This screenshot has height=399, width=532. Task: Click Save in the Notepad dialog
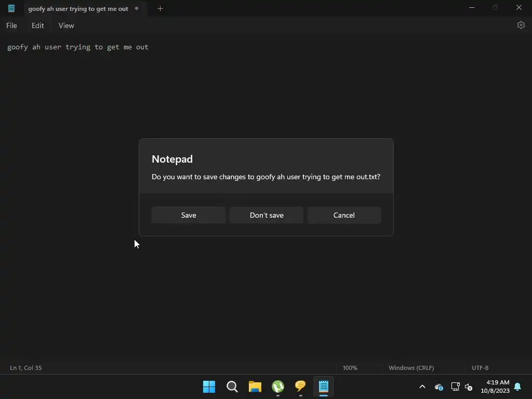point(188,215)
